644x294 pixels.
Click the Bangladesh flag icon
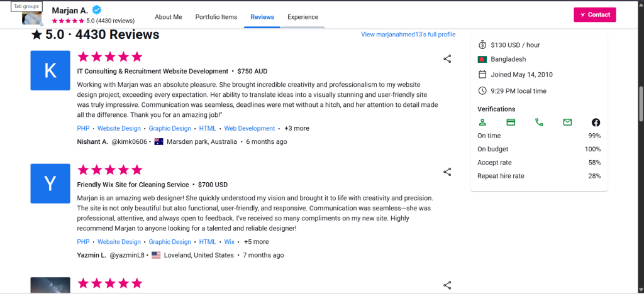482,60
